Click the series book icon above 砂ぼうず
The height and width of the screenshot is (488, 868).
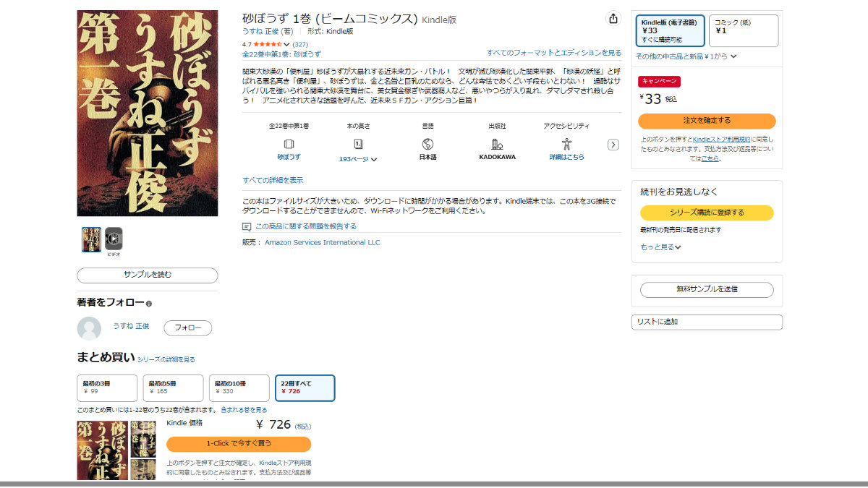coord(289,144)
